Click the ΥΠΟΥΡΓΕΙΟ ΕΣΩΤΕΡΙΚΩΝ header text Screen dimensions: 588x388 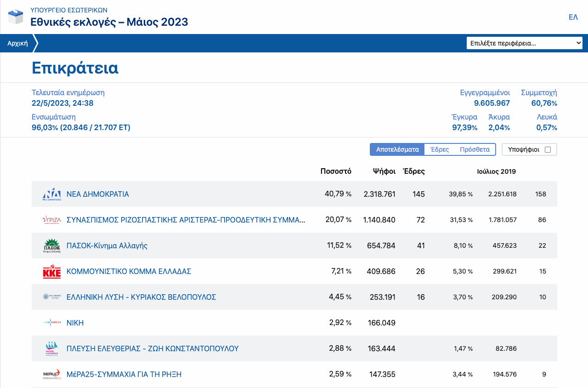(69, 10)
